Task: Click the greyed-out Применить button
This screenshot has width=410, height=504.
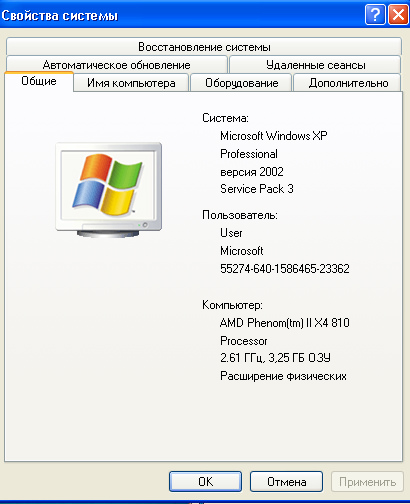Action: click(367, 481)
